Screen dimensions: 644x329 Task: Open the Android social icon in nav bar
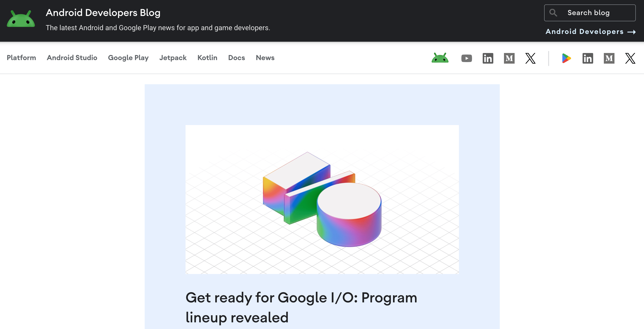440,58
